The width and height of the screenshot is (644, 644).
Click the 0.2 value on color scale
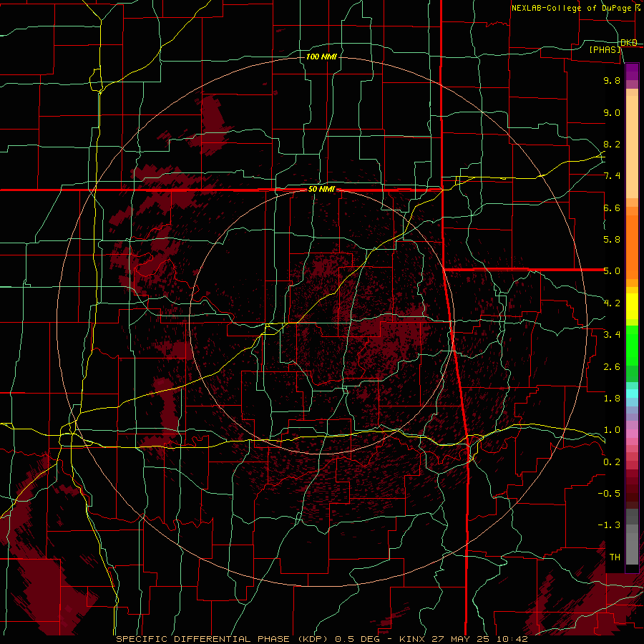[x=612, y=462]
